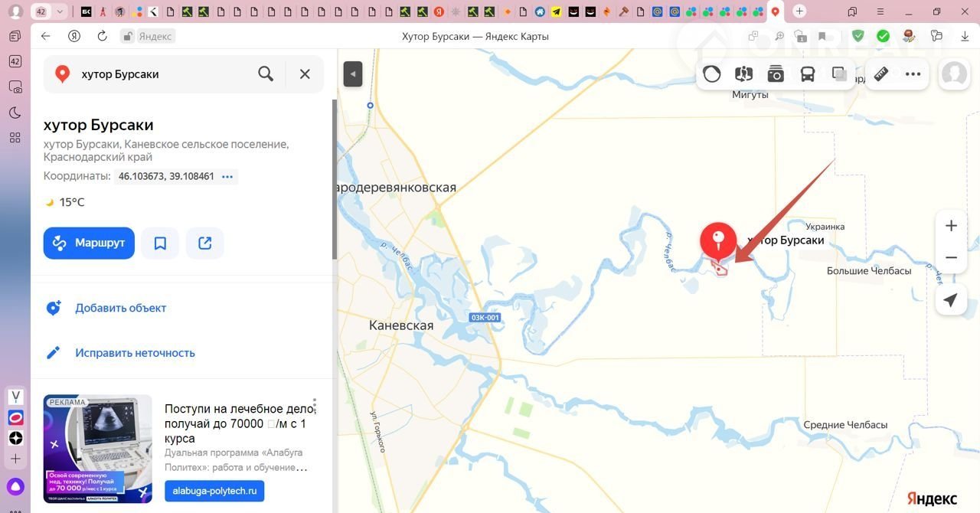The image size is (980, 513).
Task: Open street panoramas on the map toolbar
Action: point(743,74)
